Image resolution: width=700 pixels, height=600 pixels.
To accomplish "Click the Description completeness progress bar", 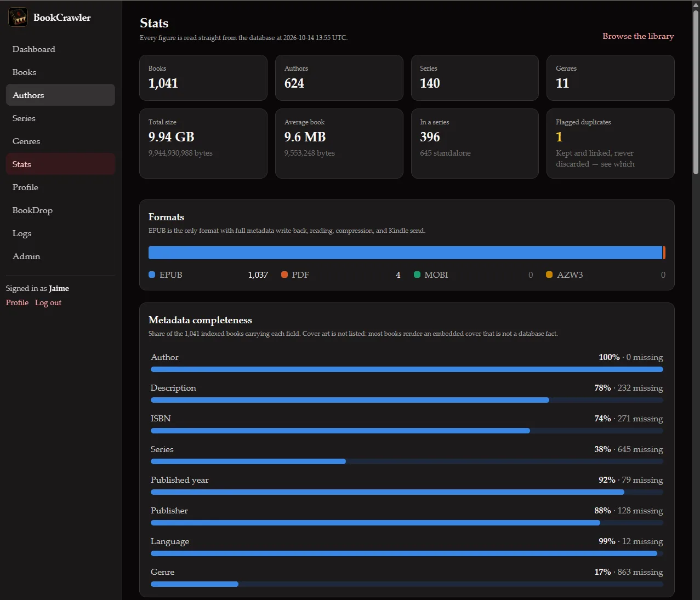I will click(x=407, y=400).
